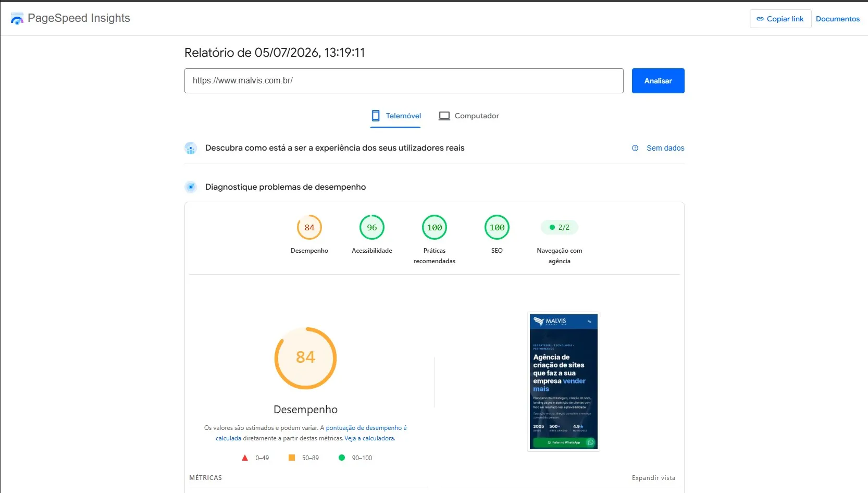Image resolution: width=868 pixels, height=493 pixels.
Task: Click the info icon beside Sem dados
Action: (x=635, y=148)
